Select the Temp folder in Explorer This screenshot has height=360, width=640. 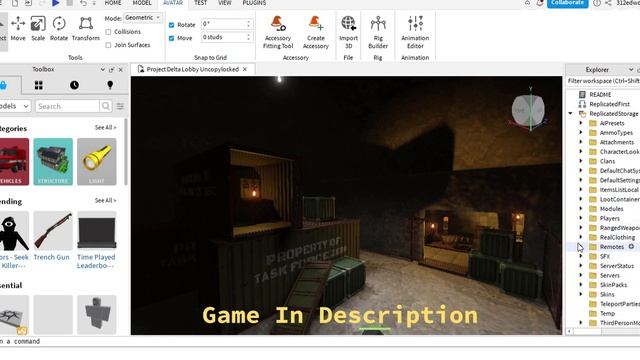click(607, 313)
